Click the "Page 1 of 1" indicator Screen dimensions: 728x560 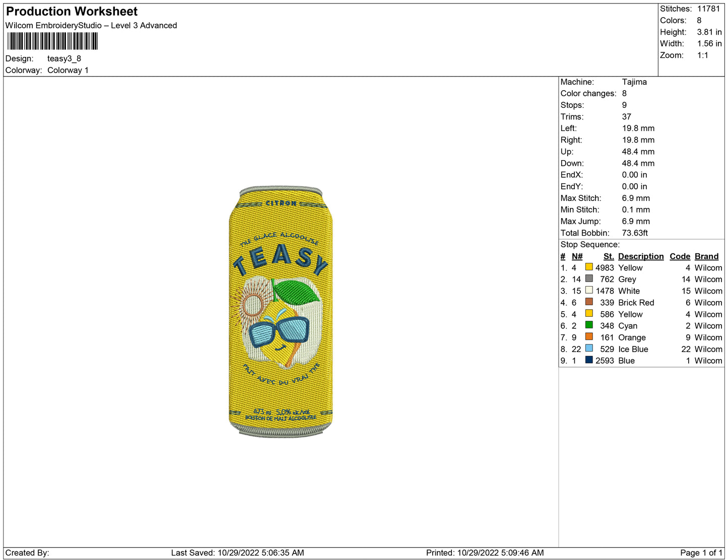(701, 552)
